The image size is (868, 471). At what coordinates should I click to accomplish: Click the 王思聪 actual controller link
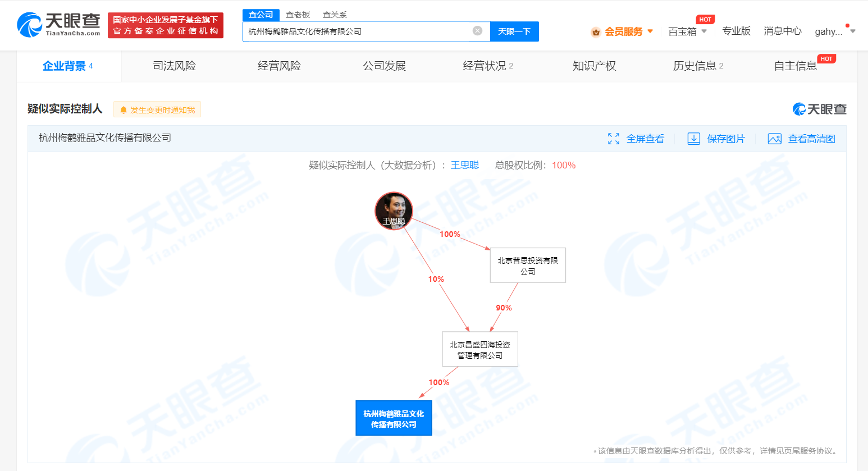pyautogui.click(x=464, y=165)
